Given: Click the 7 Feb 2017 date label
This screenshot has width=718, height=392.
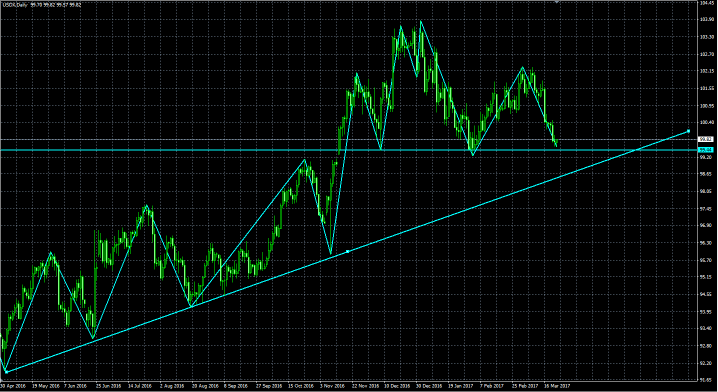Looking at the screenshot, I should pos(492,386).
